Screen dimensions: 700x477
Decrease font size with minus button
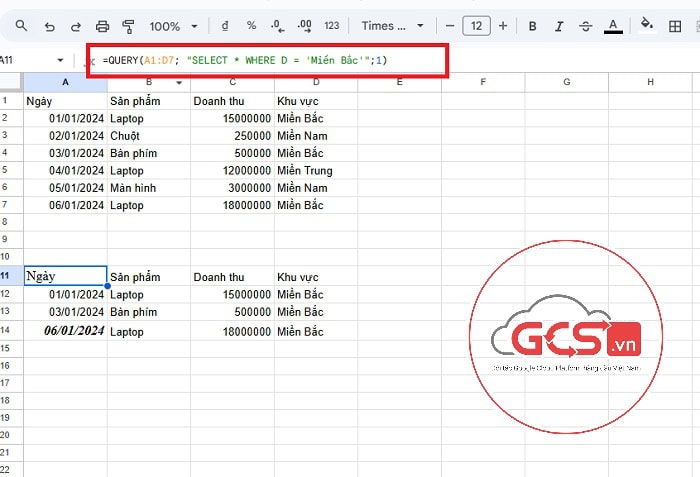click(x=450, y=26)
